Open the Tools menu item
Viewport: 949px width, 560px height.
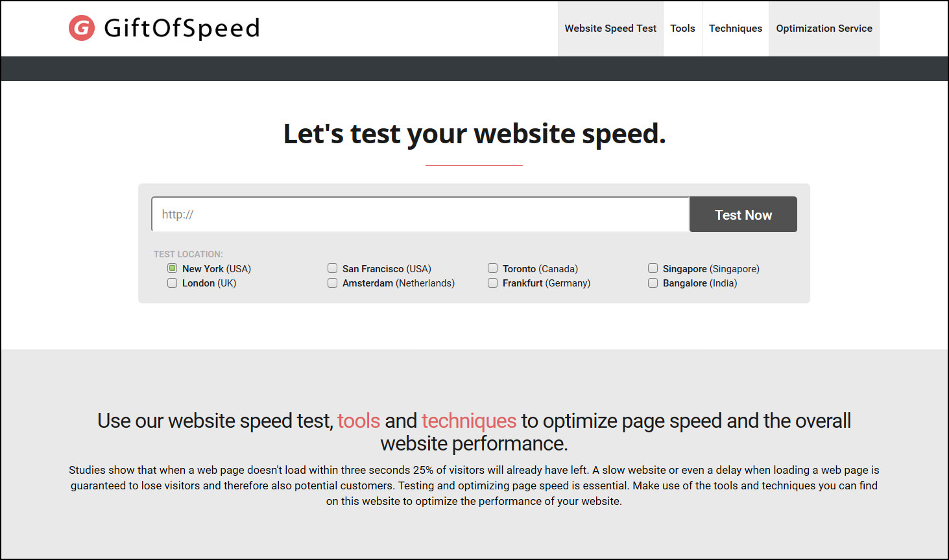(x=682, y=29)
